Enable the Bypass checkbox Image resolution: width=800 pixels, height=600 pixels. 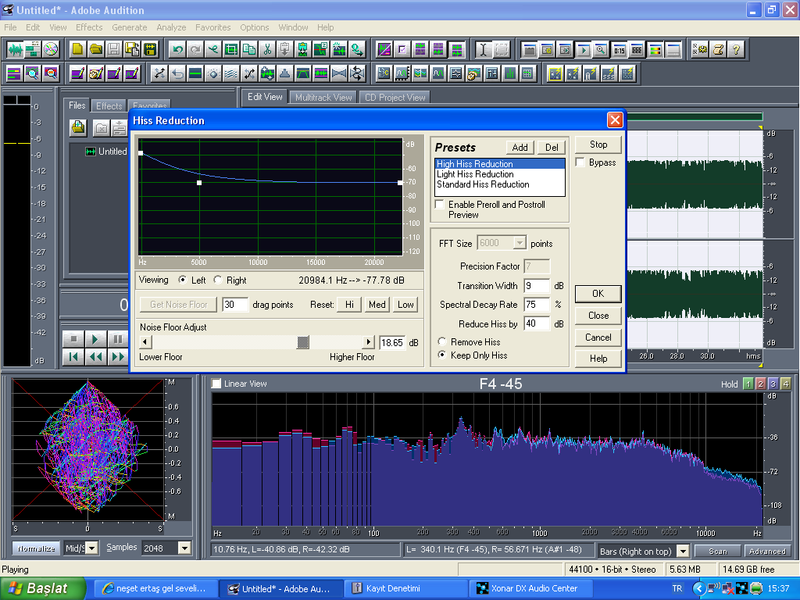[582, 162]
